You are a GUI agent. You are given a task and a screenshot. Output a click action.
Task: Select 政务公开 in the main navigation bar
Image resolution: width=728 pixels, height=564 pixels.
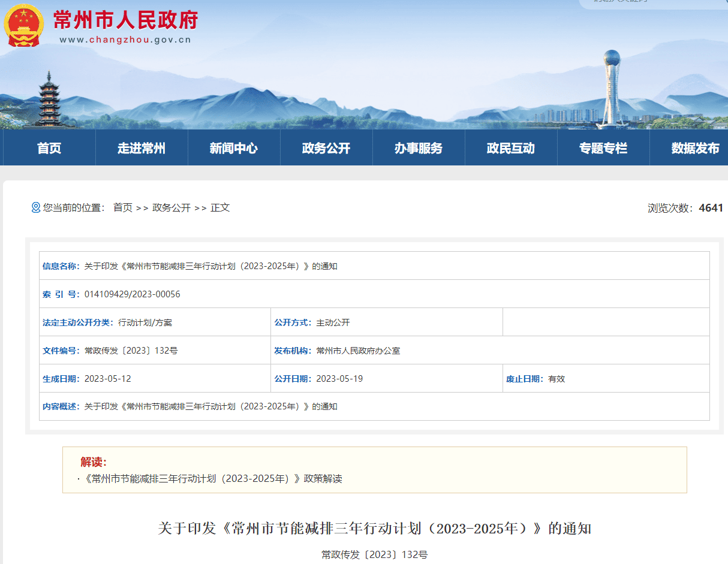(326, 148)
